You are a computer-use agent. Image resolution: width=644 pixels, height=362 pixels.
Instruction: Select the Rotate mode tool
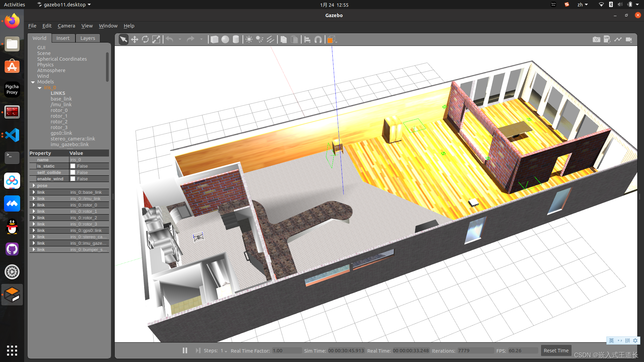pos(145,40)
